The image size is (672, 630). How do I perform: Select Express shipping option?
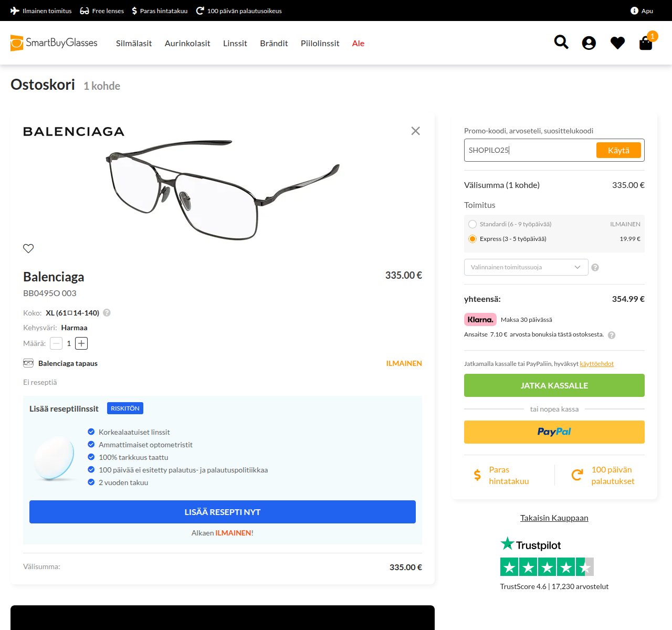tap(472, 239)
